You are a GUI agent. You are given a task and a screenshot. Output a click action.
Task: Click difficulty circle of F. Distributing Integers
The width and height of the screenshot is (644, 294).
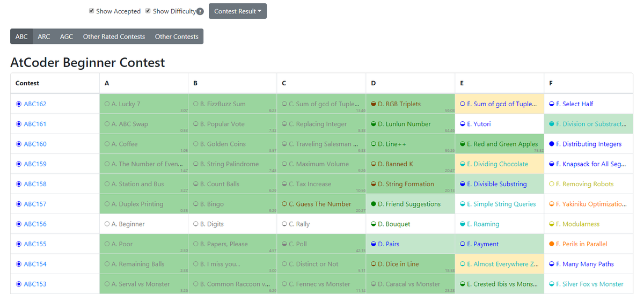coord(552,144)
